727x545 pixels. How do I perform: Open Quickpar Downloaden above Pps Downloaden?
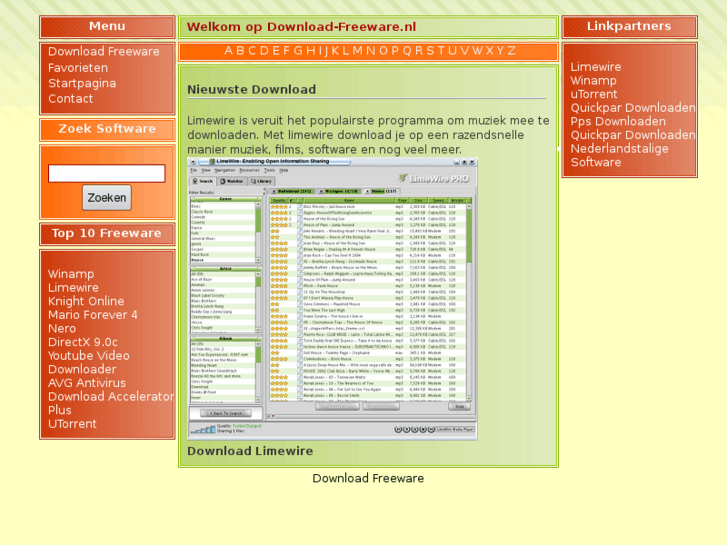tap(633, 108)
